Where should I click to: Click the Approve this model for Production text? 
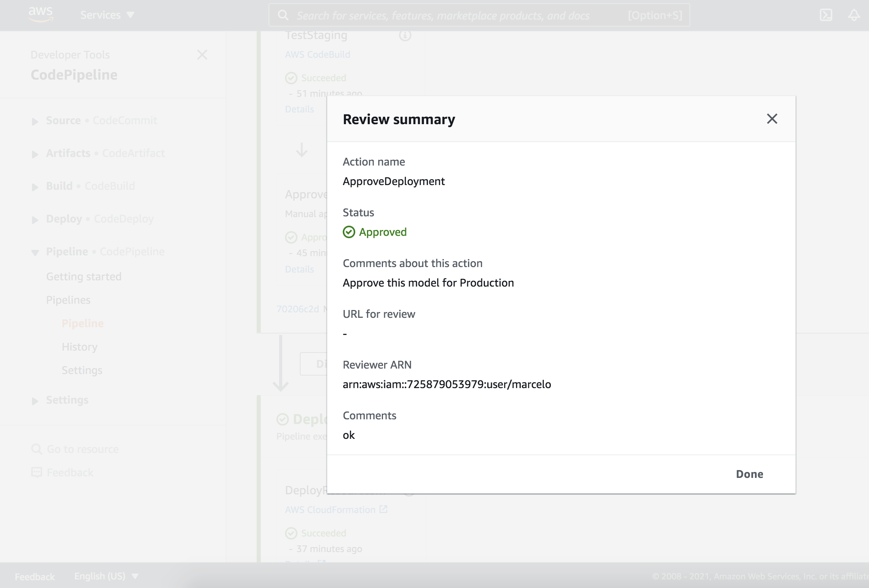[428, 283]
